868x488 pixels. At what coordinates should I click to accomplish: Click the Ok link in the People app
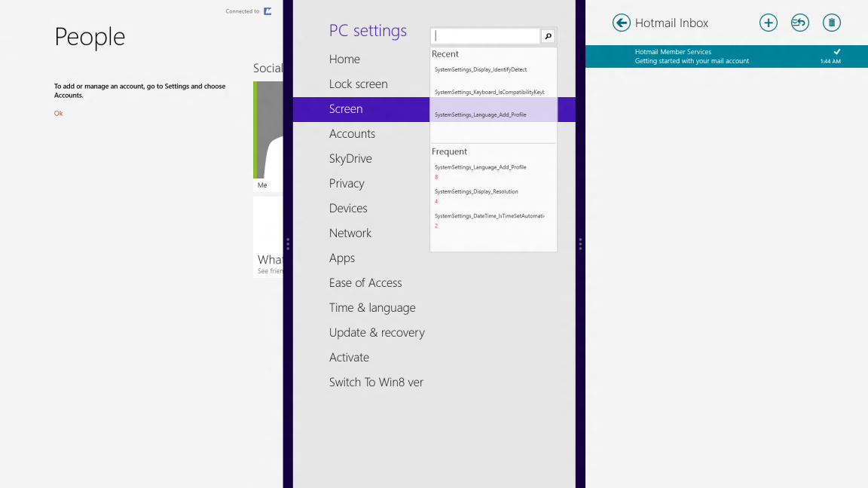click(x=58, y=113)
